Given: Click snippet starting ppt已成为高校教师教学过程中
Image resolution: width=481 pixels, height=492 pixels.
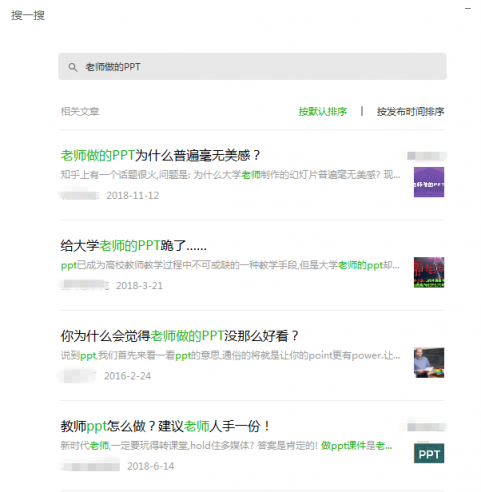Looking at the screenshot, I should (x=230, y=265).
